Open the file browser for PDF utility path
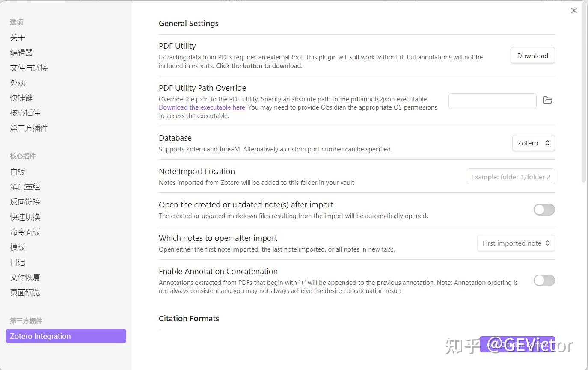The width and height of the screenshot is (588, 370). click(x=548, y=100)
